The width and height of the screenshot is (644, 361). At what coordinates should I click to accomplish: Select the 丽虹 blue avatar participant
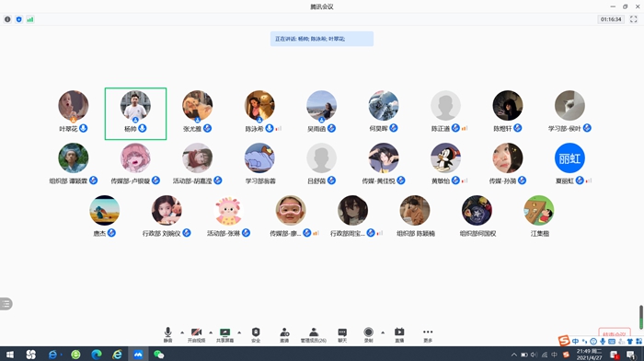[569, 157]
